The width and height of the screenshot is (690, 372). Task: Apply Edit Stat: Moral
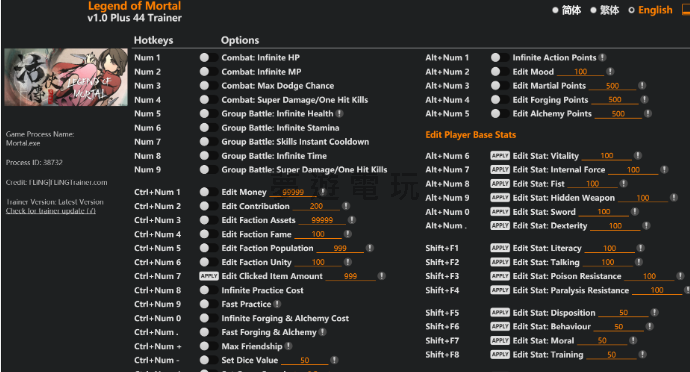[x=500, y=340]
